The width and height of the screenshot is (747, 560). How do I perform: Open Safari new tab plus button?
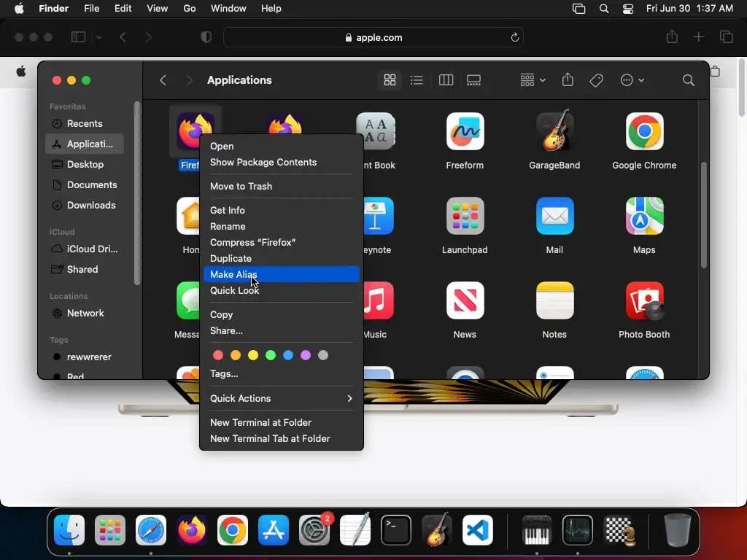[x=698, y=36]
